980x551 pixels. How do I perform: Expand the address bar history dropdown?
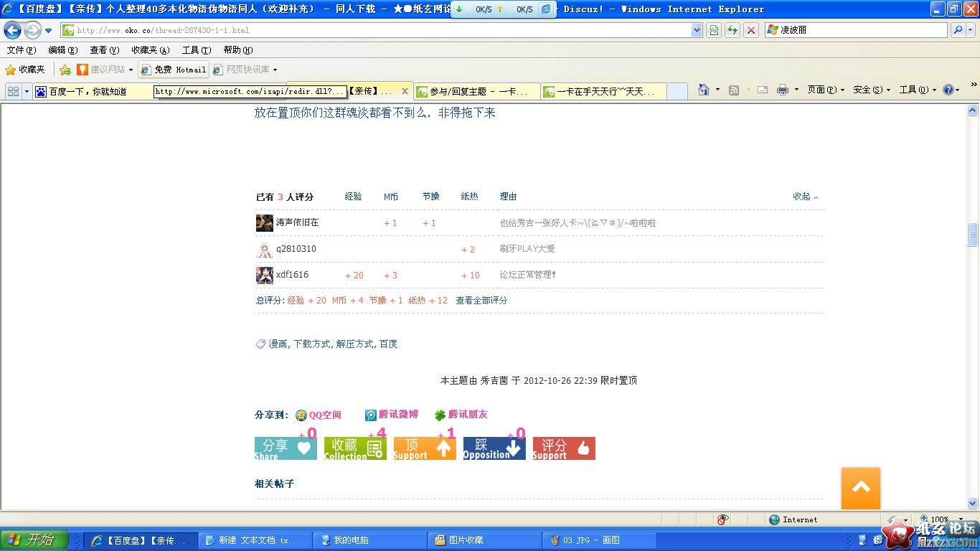(x=697, y=30)
